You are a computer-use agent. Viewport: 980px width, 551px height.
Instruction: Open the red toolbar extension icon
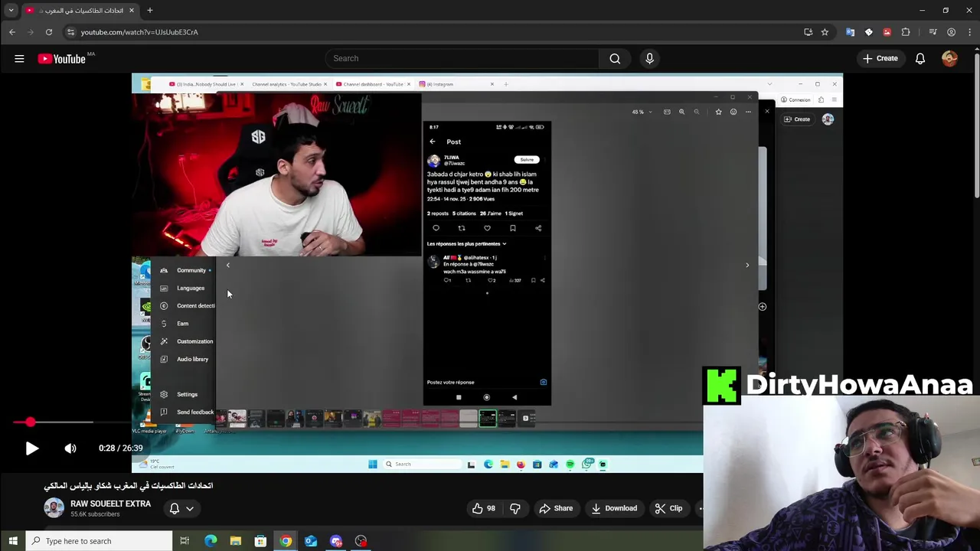[887, 32]
